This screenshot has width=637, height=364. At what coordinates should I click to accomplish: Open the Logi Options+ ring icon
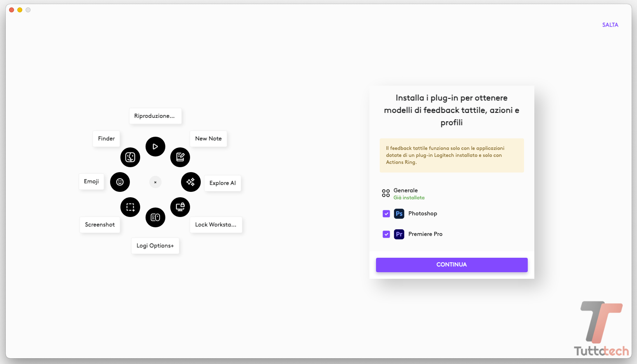[x=155, y=217]
